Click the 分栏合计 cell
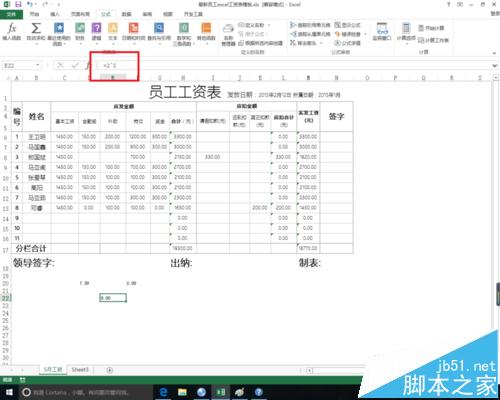Viewport: 500px width, 400px height. pos(31,249)
